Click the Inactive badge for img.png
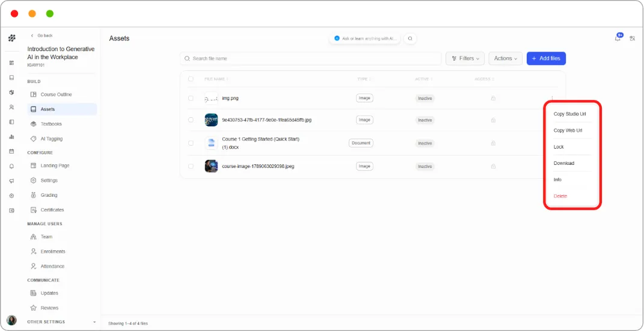This screenshot has height=331, width=644. [x=425, y=98]
